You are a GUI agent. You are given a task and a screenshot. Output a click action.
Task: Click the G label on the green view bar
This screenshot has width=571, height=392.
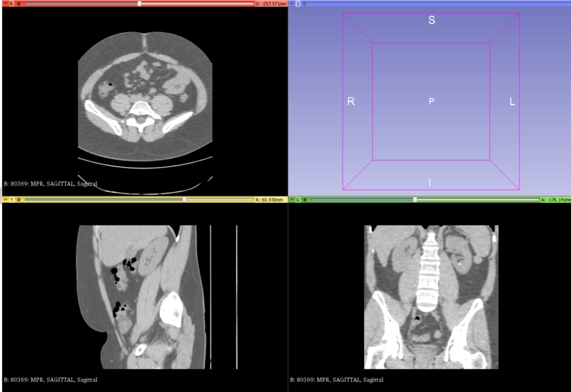pyautogui.click(x=298, y=200)
